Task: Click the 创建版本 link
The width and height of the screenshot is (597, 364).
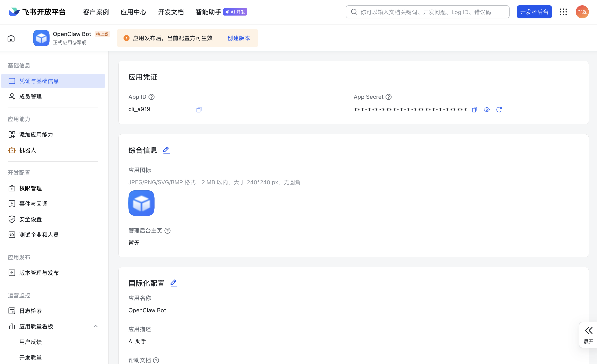Action: [239, 38]
